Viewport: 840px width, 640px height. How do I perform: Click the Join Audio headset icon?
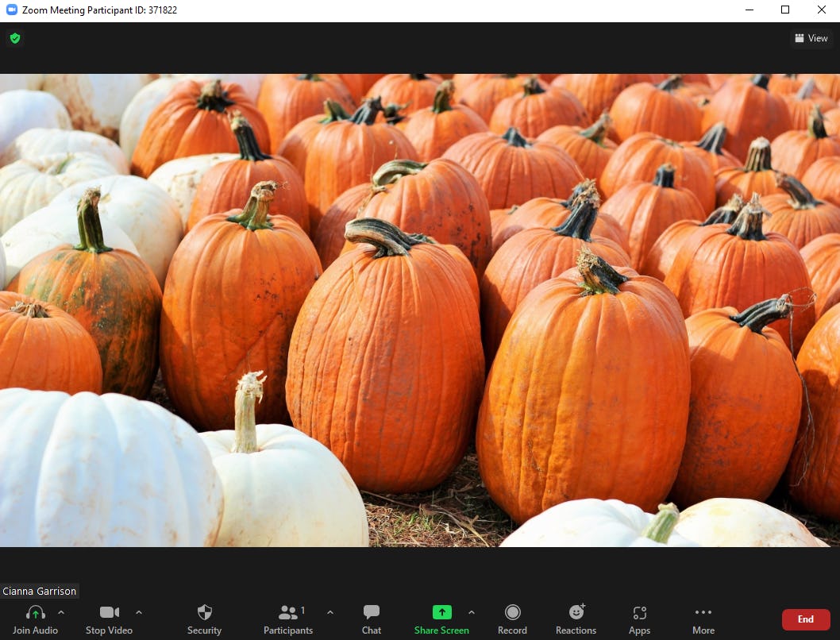tap(35, 612)
